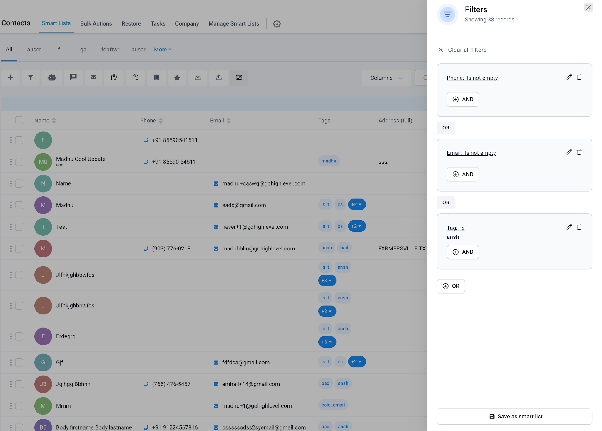Click the highlighted last icon in the contacts toolbar
This screenshot has height=431, width=602.
(x=239, y=78)
